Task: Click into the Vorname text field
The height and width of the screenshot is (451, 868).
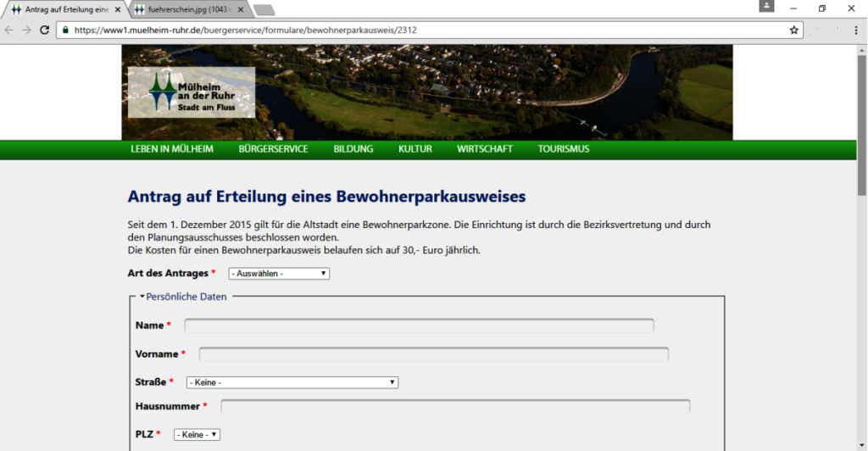Action: (x=433, y=354)
